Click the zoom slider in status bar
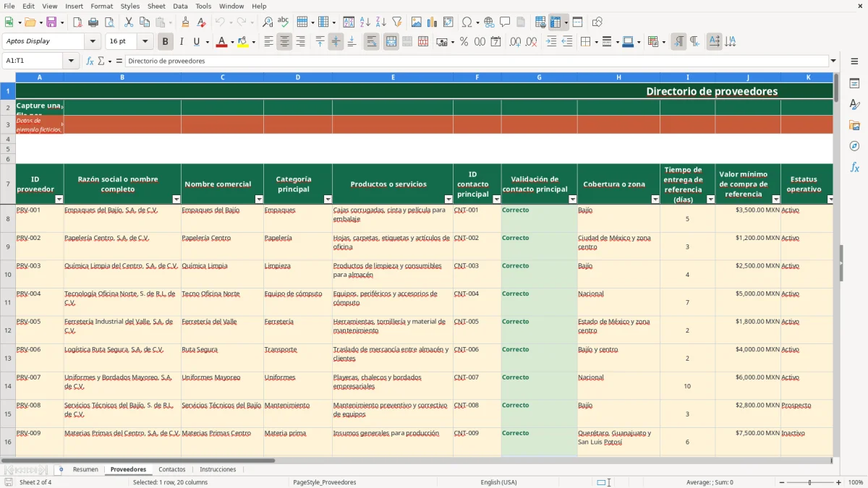The width and height of the screenshot is (868, 488). point(809,482)
